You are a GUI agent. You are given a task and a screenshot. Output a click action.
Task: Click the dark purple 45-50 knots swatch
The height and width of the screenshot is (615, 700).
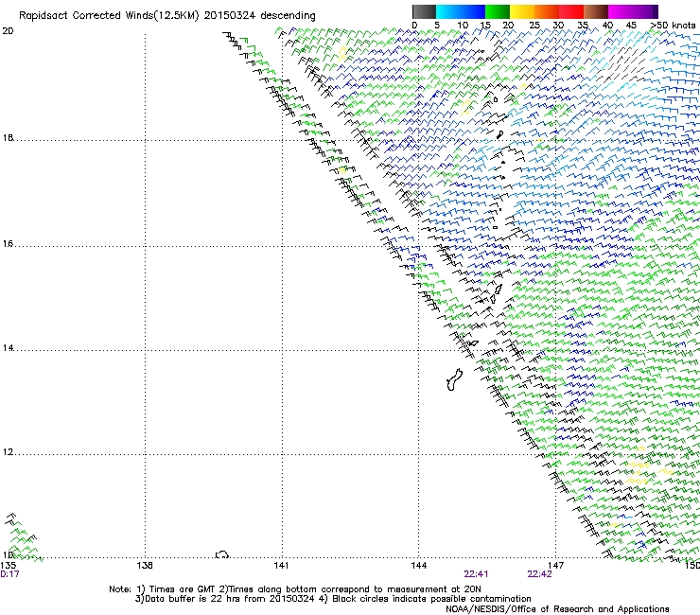[645, 11]
